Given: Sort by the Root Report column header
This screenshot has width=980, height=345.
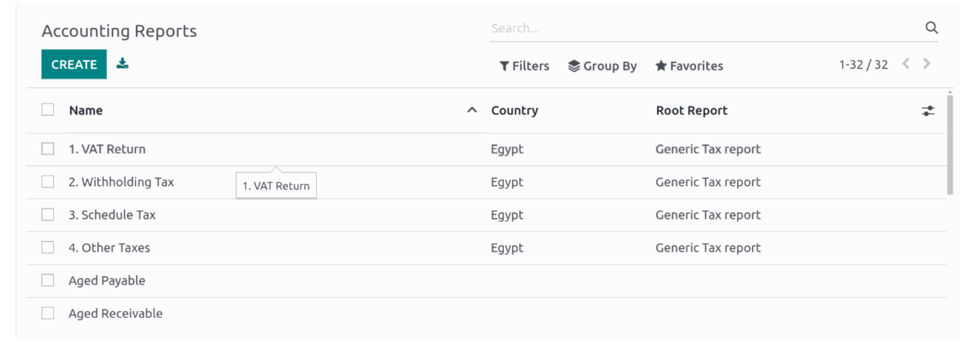Looking at the screenshot, I should pos(692,110).
